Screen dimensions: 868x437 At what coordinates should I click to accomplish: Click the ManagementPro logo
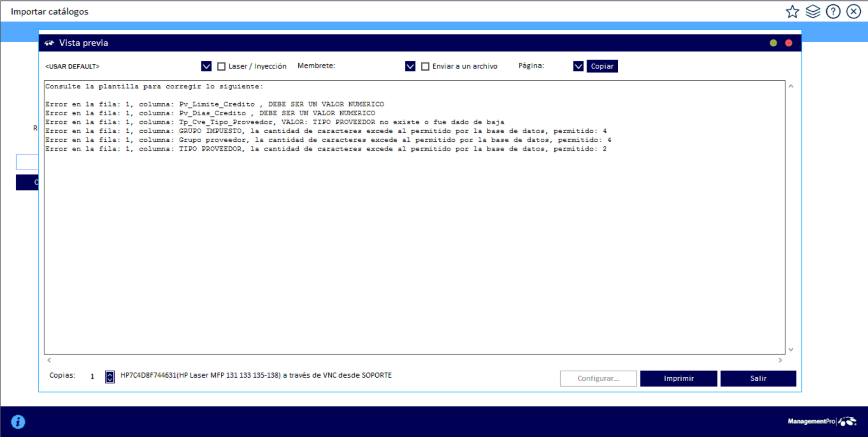821,422
